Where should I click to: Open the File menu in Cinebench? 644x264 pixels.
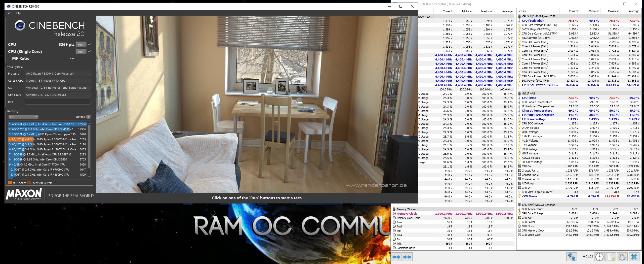coord(9,13)
